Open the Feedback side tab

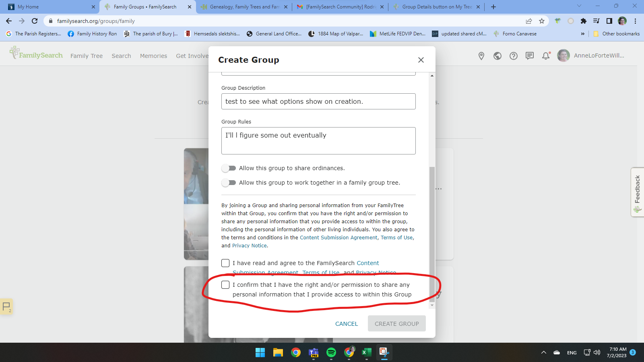point(638,192)
